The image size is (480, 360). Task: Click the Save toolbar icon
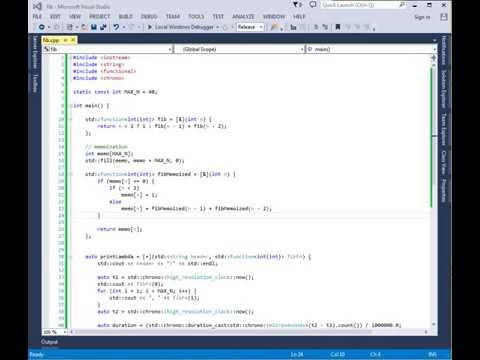coord(94,27)
